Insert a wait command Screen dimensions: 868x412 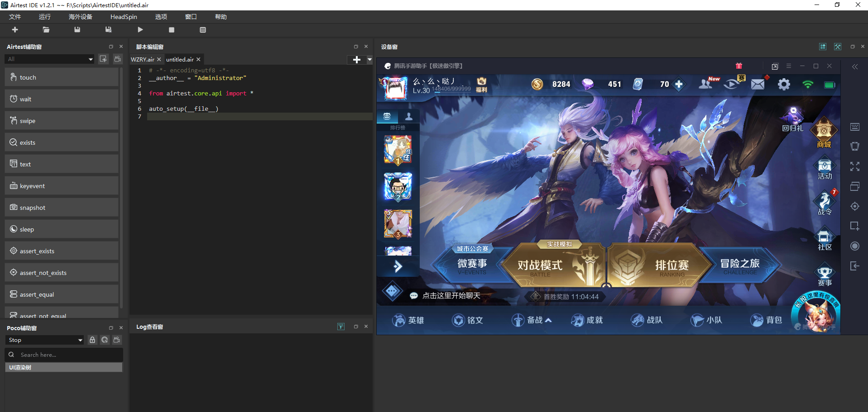[x=62, y=99]
